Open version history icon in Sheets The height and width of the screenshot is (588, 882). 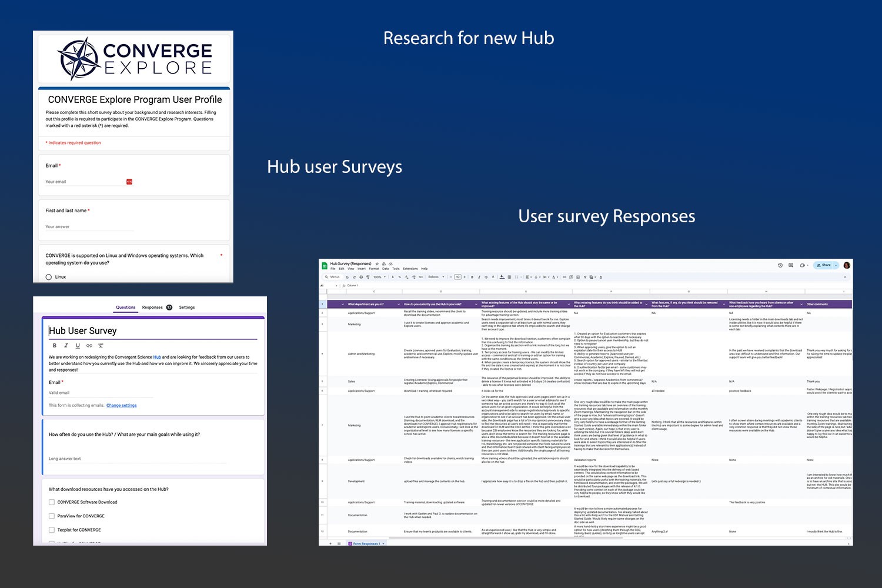pyautogui.click(x=780, y=265)
